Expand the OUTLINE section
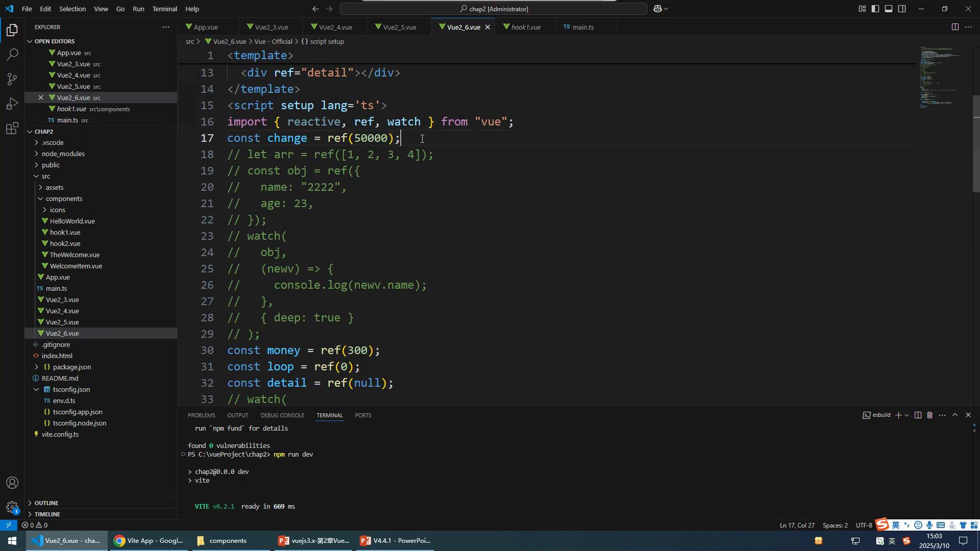The image size is (980, 551). pos(46,503)
